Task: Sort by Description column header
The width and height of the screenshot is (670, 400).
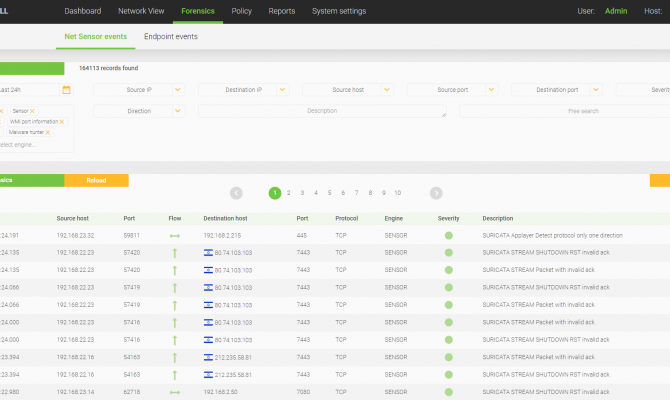Action: [498, 218]
